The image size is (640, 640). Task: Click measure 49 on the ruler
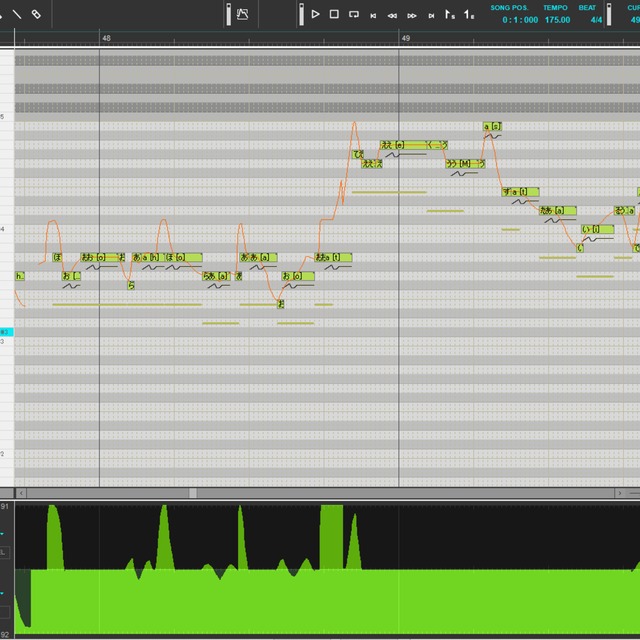pyautogui.click(x=405, y=37)
